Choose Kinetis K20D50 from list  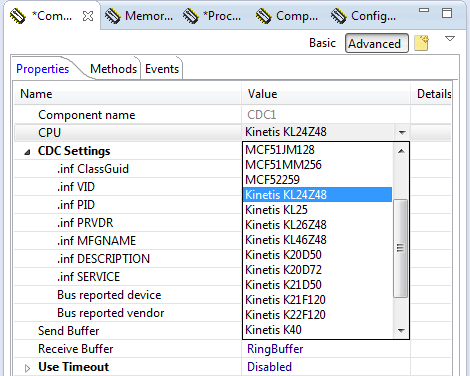coord(318,255)
